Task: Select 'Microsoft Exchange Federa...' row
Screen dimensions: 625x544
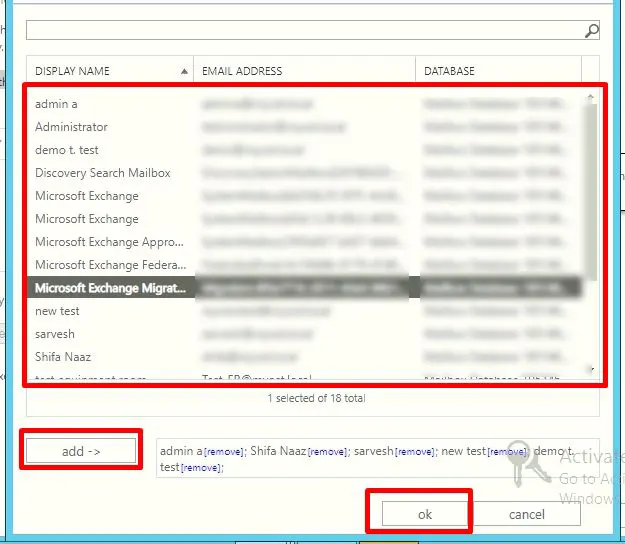Action: click(x=304, y=265)
